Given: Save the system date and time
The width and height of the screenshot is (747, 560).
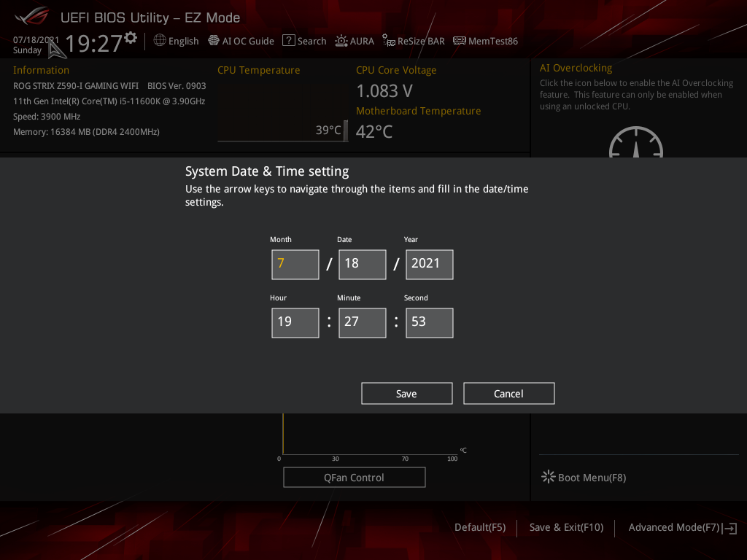Looking at the screenshot, I should 406,393.
